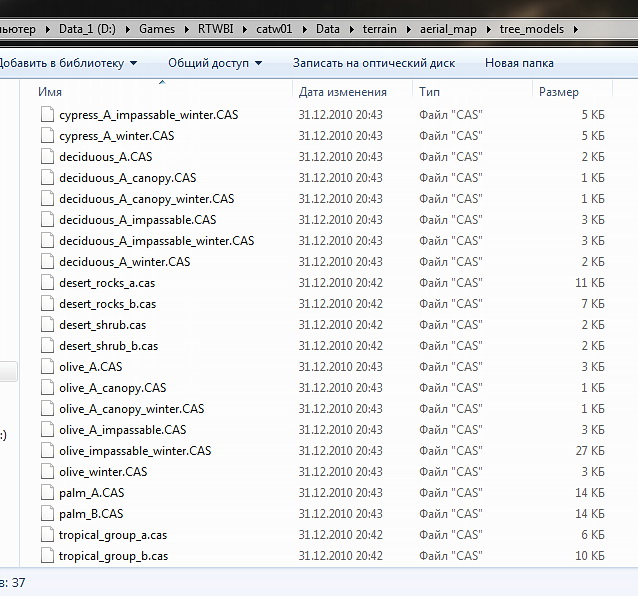638x596 pixels.
Task: Select file name 'desert_rocks_a.cas'
Action: (x=107, y=283)
